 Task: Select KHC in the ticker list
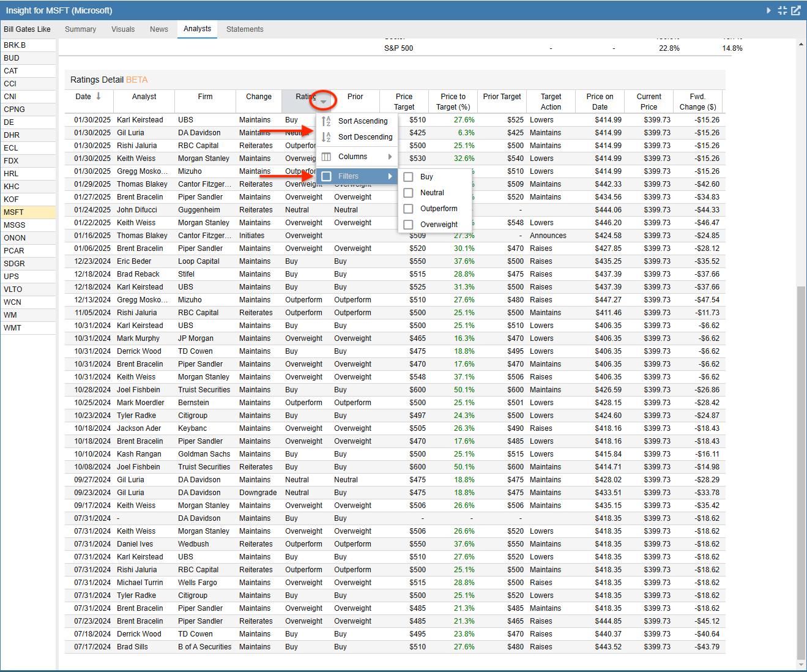coord(28,187)
